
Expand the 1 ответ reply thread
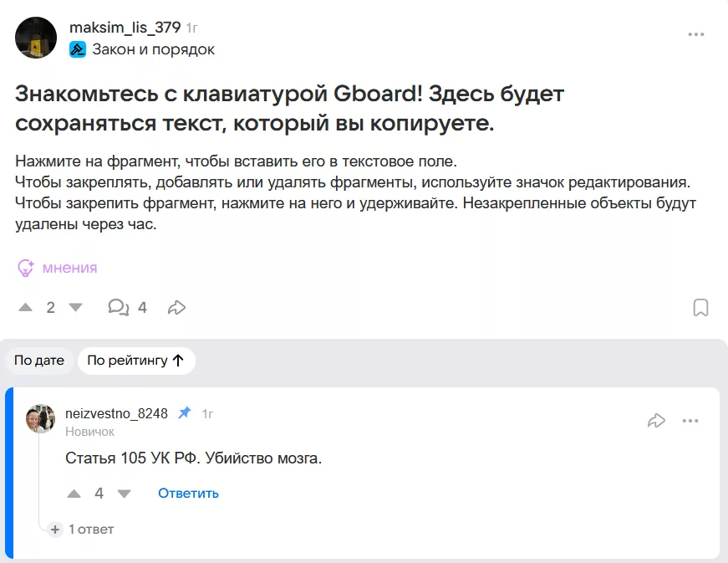coord(82,530)
